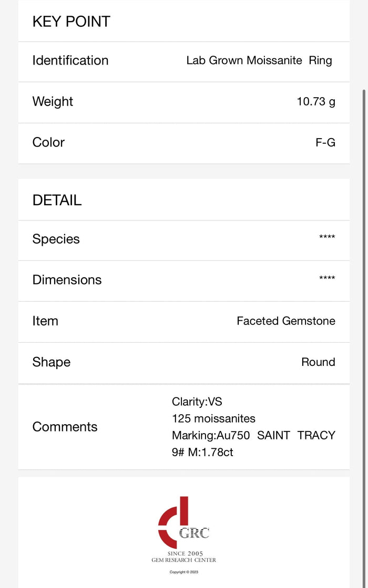The image size is (368, 588).
Task: Click the red GRC logo emblem
Action: click(183, 522)
